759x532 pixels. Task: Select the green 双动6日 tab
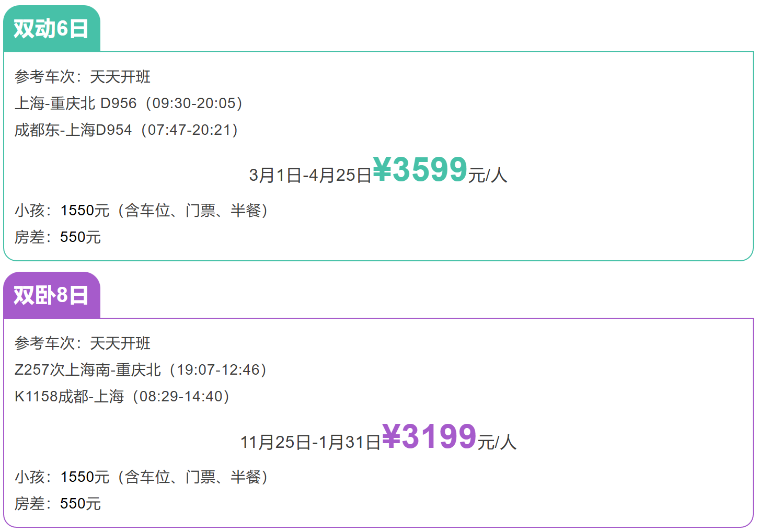tap(51, 29)
